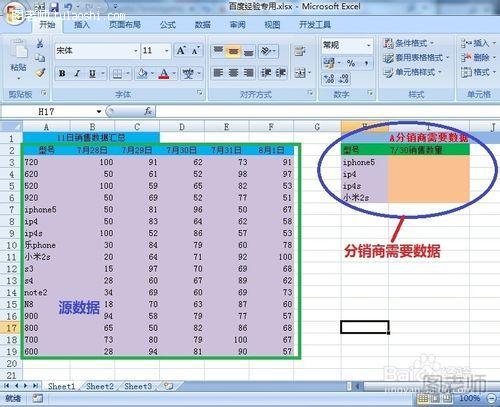Apply percent style
Image resolution: width=500 pixels, height=407 pixels.
pyautogui.click(x=351, y=63)
